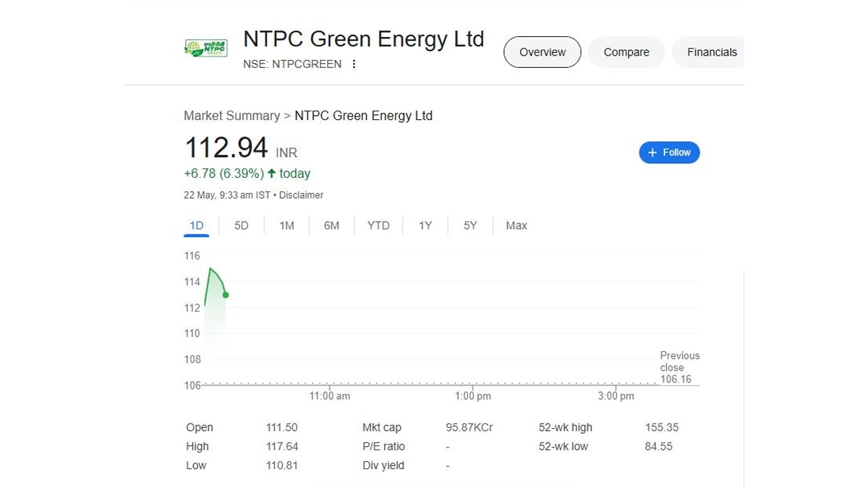Click the NTPC Green Energy logo
Viewport: 868px width, 488px height.
[x=205, y=49]
